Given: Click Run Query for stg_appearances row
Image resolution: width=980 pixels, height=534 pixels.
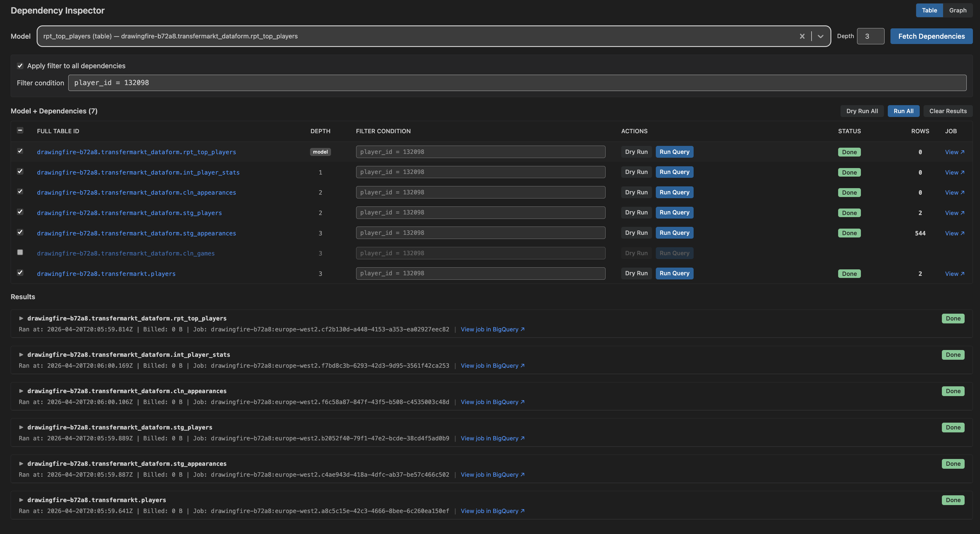Looking at the screenshot, I should click(x=674, y=233).
